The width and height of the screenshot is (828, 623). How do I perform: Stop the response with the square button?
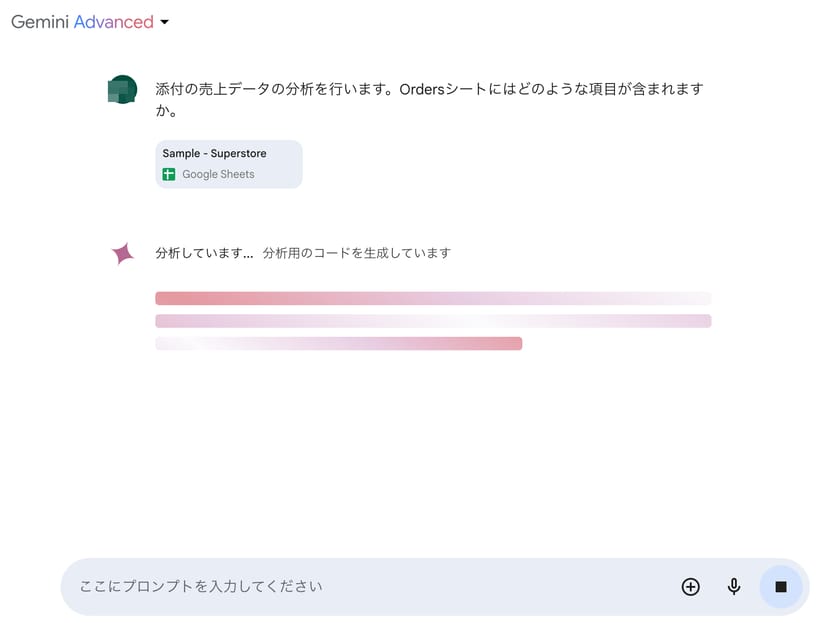[781, 587]
